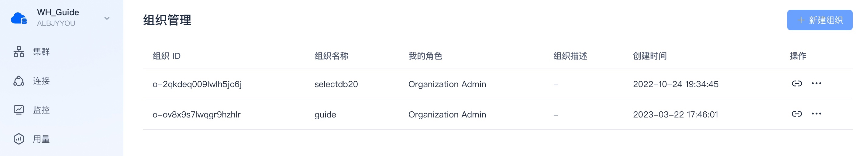Select the 连接 menu label
Image resolution: width=868 pixels, height=156 pixels.
(41, 81)
